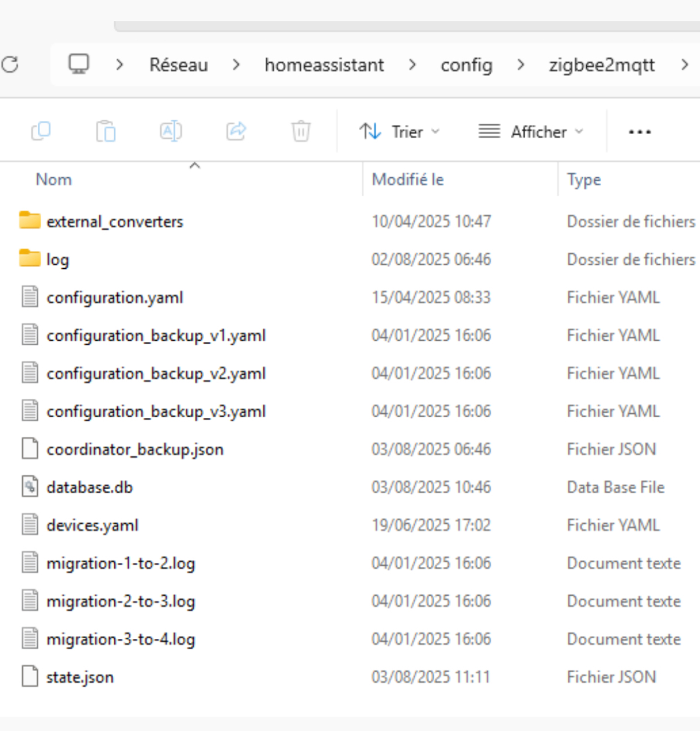This screenshot has width=700, height=731.
Task: Click the Share toolbar icon
Action: 236,131
